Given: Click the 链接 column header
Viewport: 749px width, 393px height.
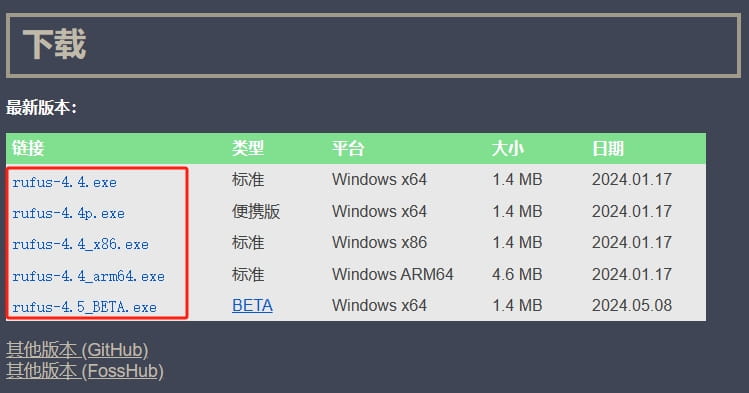Looking at the screenshot, I should tap(28, 148).
